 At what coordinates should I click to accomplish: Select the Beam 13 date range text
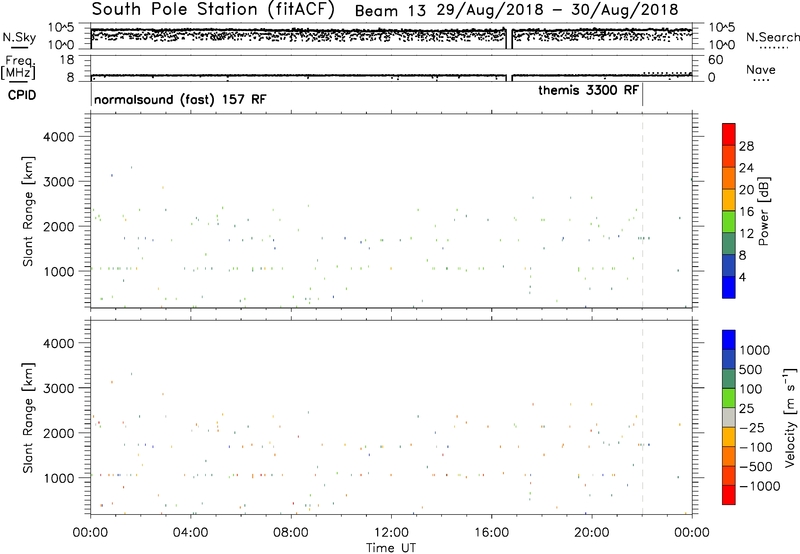pos(516,10)
